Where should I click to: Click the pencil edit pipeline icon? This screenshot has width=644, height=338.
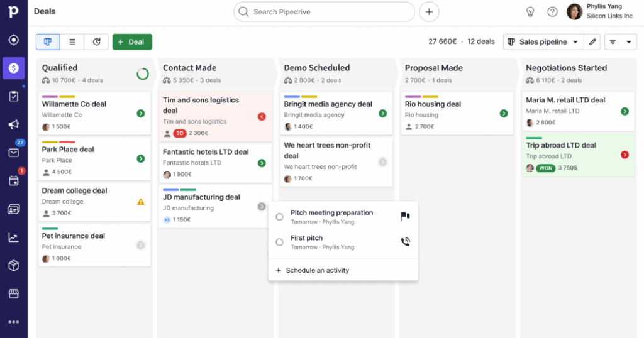(x=592, y=42)
